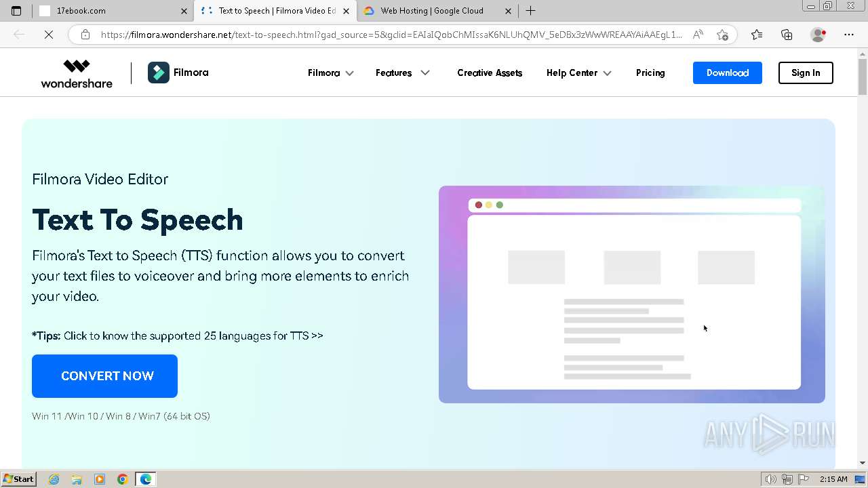Launch Chrome from the taskbar

click(123, 479)
